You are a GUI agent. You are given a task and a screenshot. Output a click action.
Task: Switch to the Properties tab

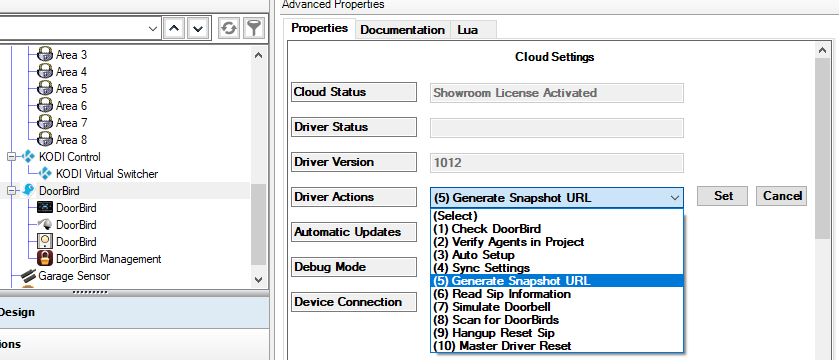coord(319,28)
